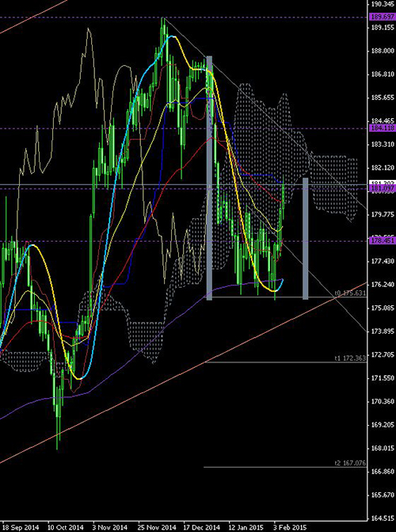The height and width of the screenshot is (532, 396).
Task: Click the 3 Nov 2014 date label
Action: click(x=110, y=527)
